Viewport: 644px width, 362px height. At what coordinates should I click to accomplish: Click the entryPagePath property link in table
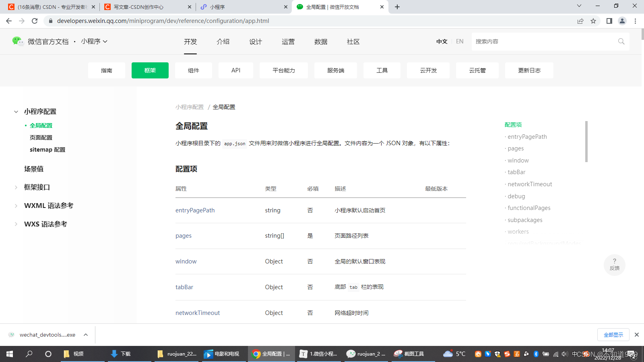[x=195, y=210]
